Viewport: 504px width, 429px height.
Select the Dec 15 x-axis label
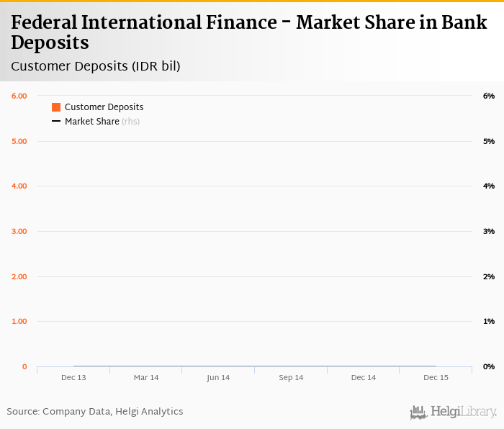tap(436, 377)
